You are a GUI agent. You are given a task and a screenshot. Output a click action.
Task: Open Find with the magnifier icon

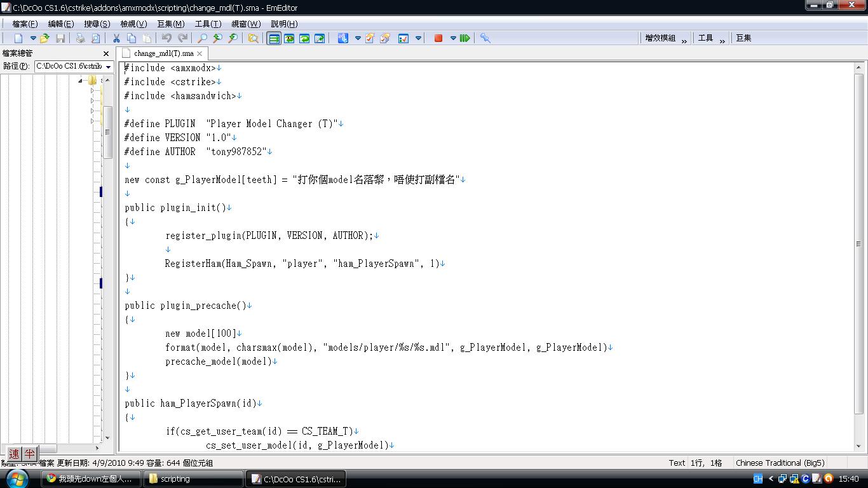[203, 38]
